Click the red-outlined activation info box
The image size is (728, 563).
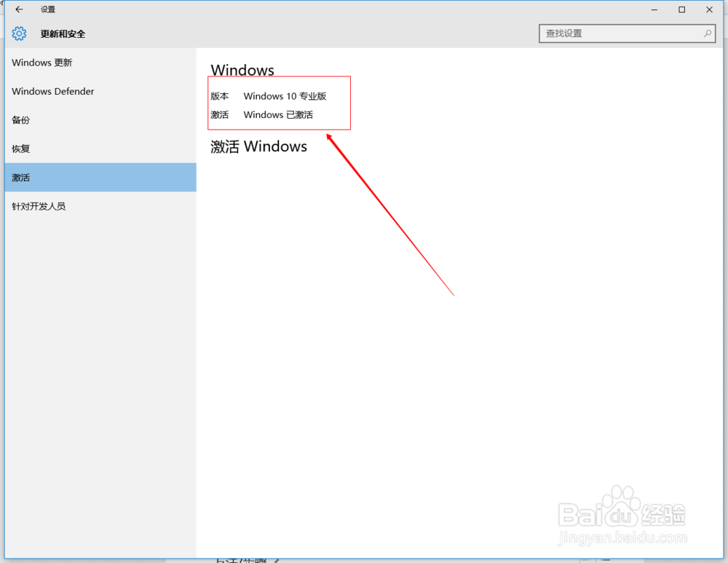tap(280, 103)
